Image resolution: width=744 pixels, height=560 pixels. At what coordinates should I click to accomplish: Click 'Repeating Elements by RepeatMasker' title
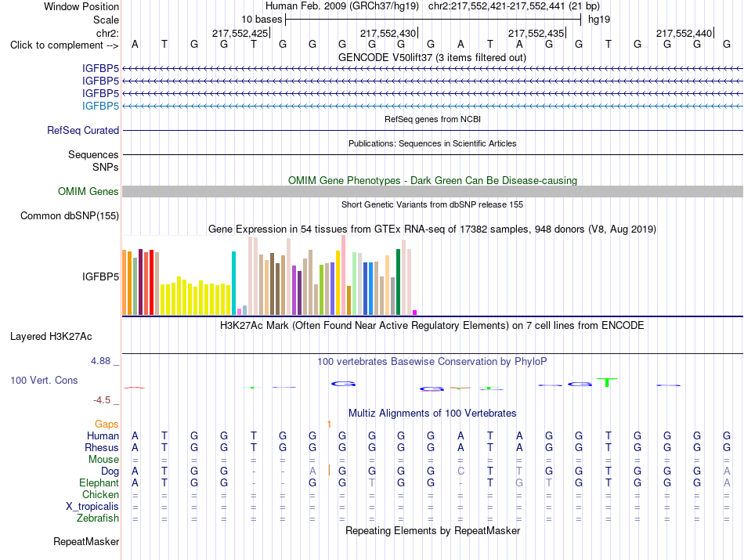click(432, 530)
